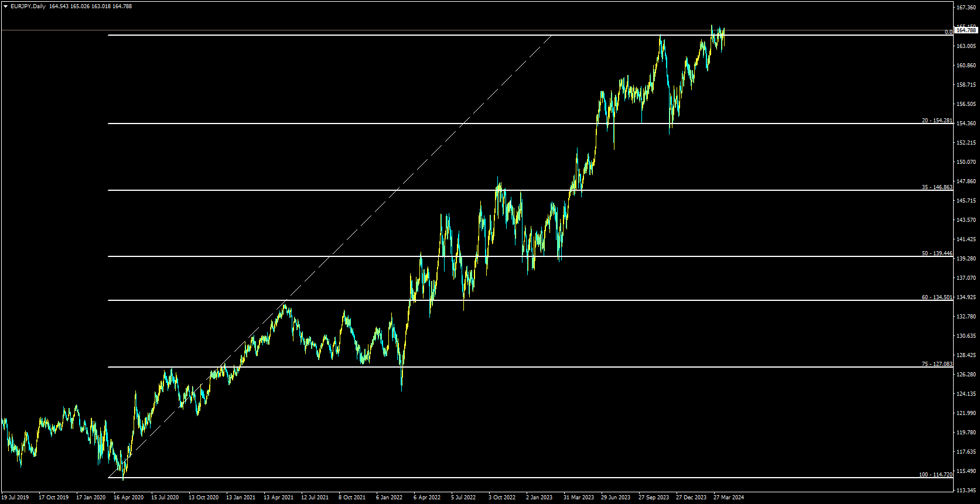This screenshot has height=504, width=980.
Task: Click the 29 Jun 2023 date label
Action: [x=616, y=498]
